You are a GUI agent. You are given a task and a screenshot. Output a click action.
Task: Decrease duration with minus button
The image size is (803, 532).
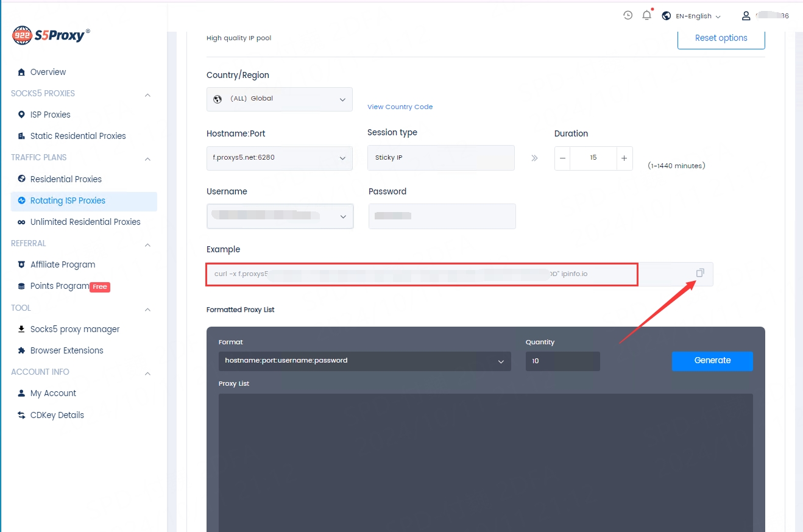562,158
